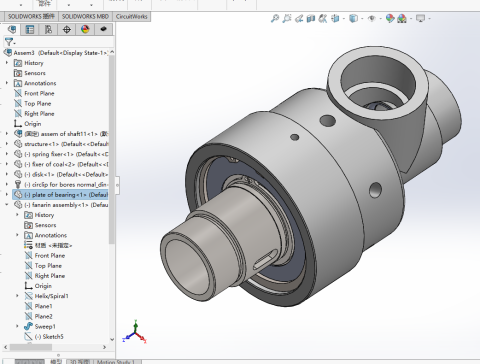Click the View Orientation cube icon

click(335, 18)
